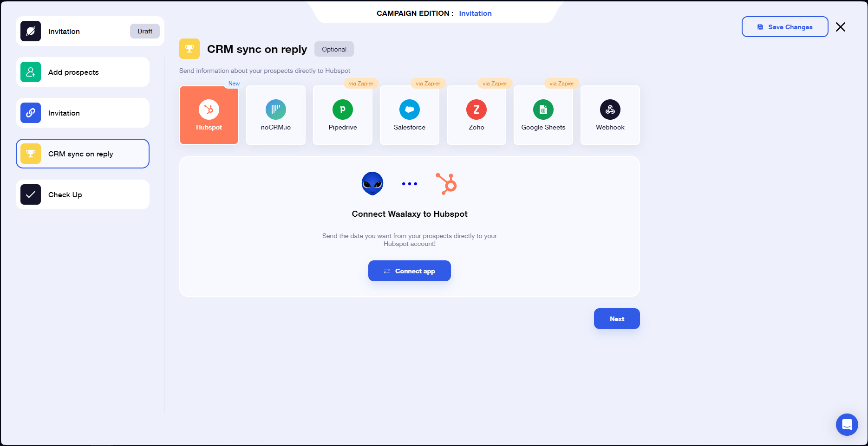Choose Google Sheets integration card
Screen dimensions: 868x446
point(543,115)
